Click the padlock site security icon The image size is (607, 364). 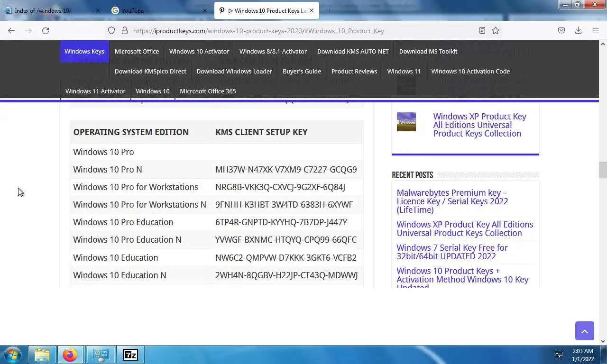click(x=125, y=31)
